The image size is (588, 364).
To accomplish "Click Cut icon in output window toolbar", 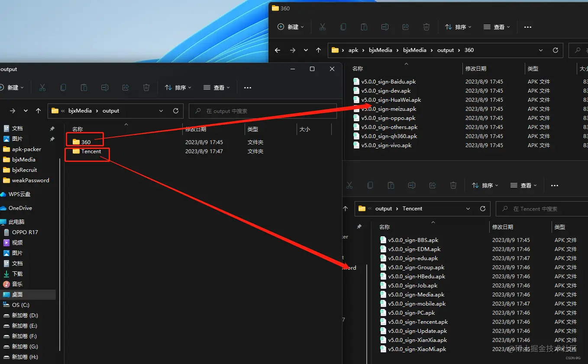I will 42,87.
